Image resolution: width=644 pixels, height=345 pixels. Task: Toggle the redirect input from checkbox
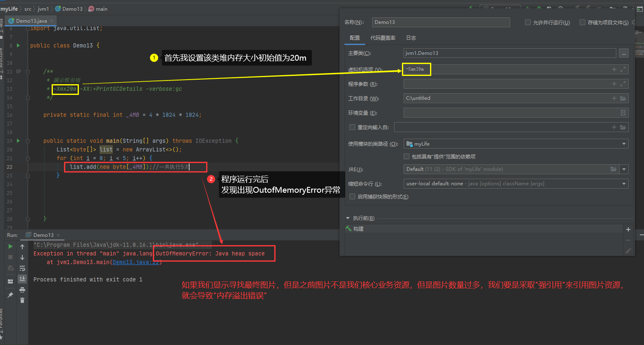click(352, 127)
